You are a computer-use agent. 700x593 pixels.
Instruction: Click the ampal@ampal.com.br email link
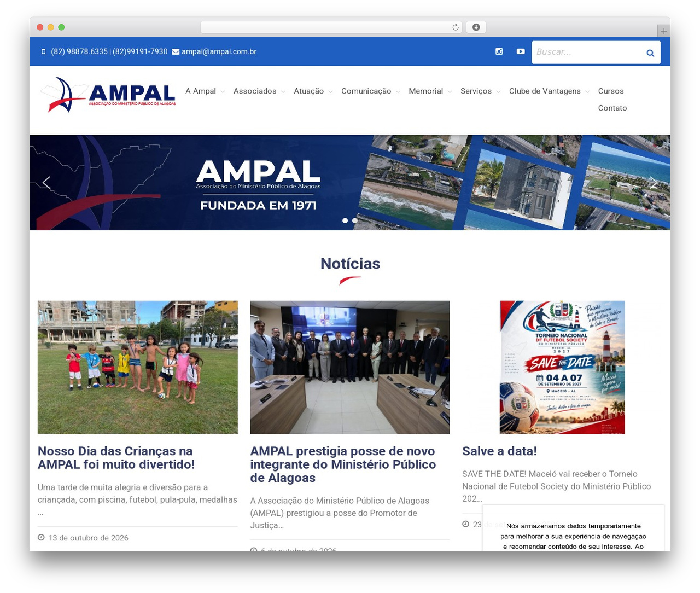click(x=219, y=51)
